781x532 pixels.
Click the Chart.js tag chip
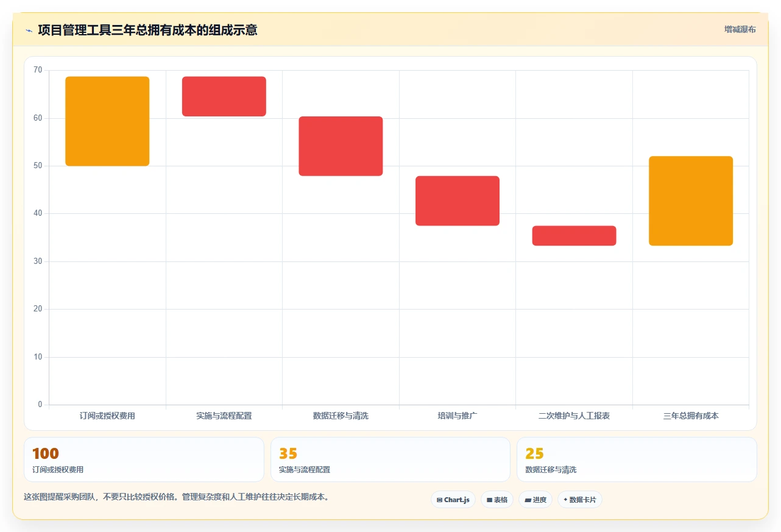pos(453,500)
